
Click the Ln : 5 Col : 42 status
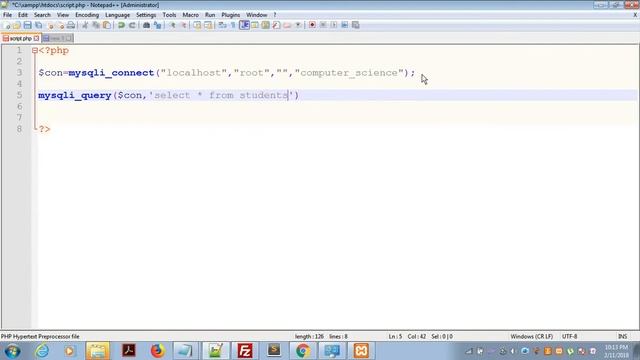pyautogui.click(x=407, y=336)
